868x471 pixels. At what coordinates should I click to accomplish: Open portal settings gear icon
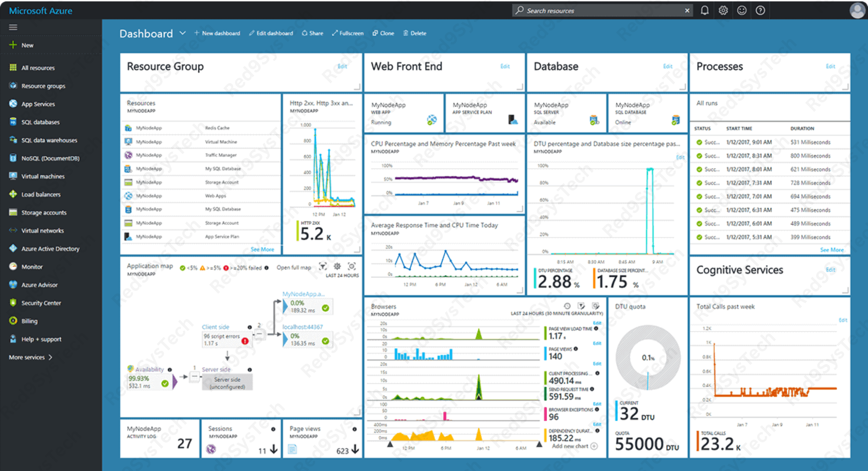click(723, 10)
